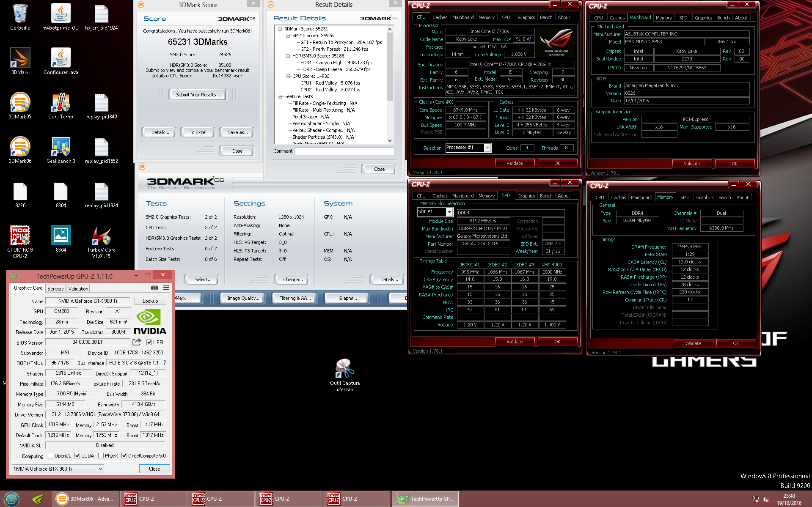Open replay_pid840 file icon
This screenshot has width=812, height=507.
coord(102,106)
